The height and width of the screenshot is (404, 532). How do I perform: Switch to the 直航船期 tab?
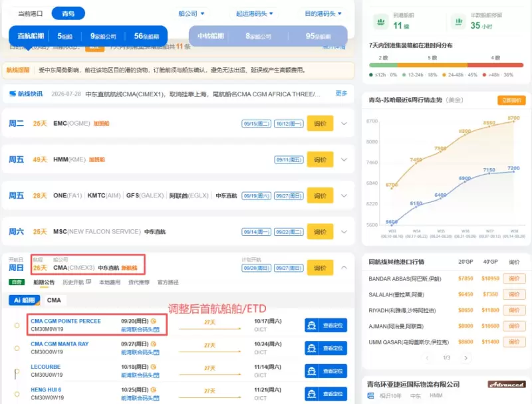(x=31, y=36)
